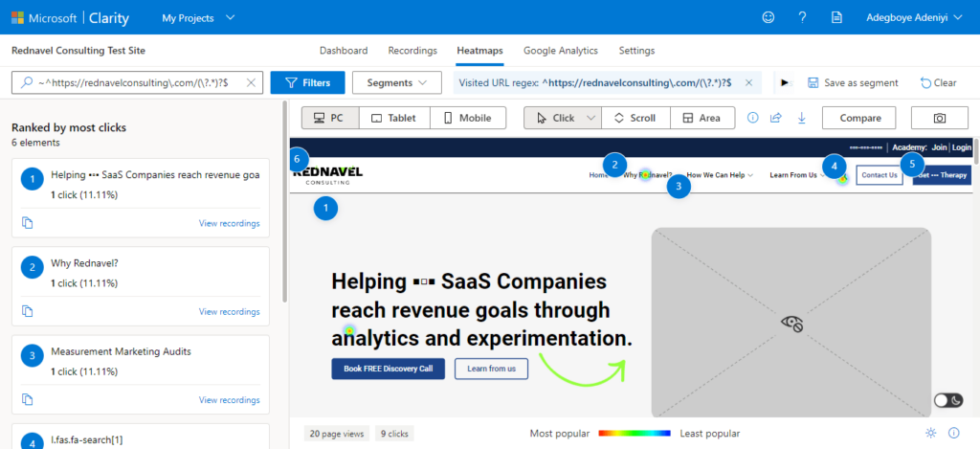Image resolution: width=980 pixels, height=449 pixels.
Task: Expand the Segments dropdown
Action: click(x=397, y=82)
